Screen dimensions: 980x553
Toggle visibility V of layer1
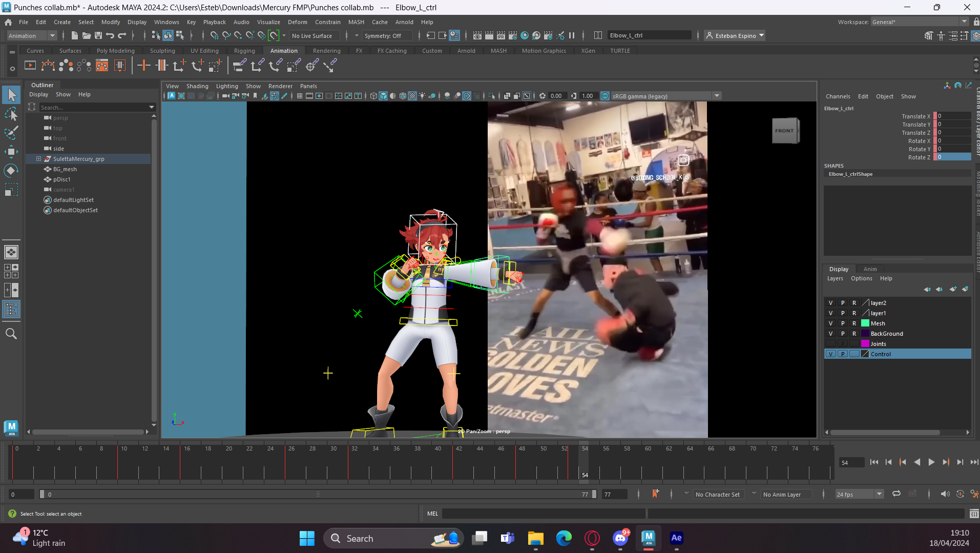830,313
